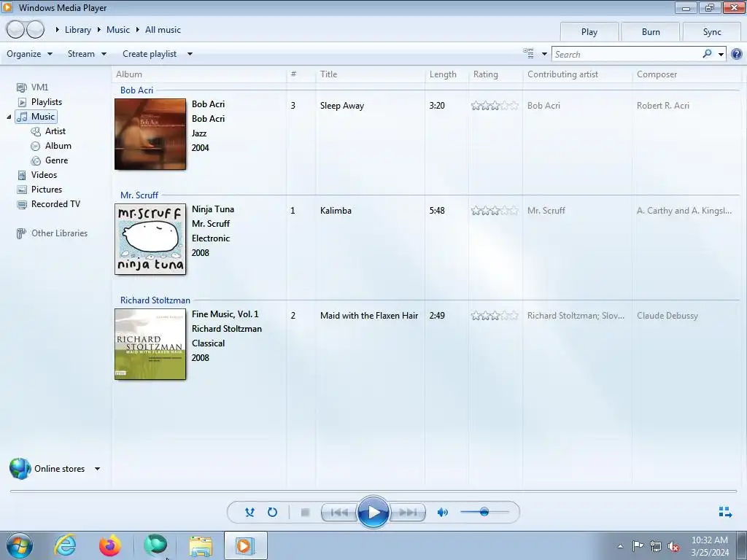
Task: Select the Bob Acri album cover thumbnail
Action: point(150,134)
